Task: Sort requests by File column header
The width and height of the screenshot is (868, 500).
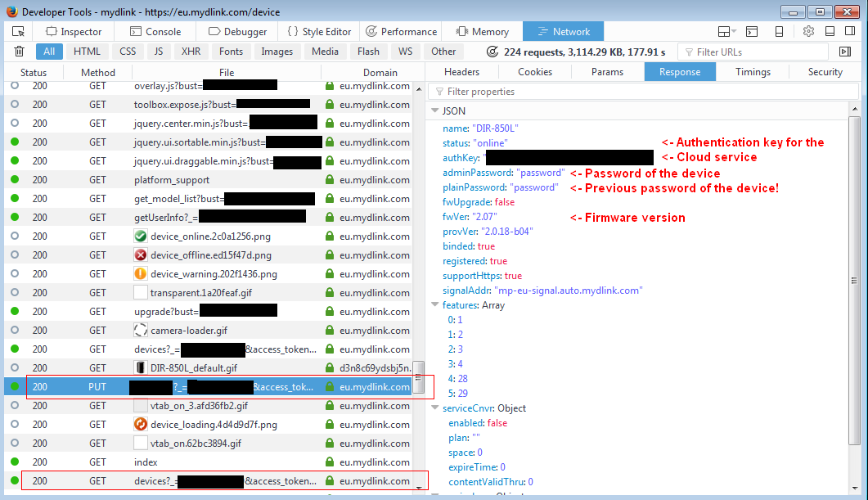Action: [x=227, y=73]
